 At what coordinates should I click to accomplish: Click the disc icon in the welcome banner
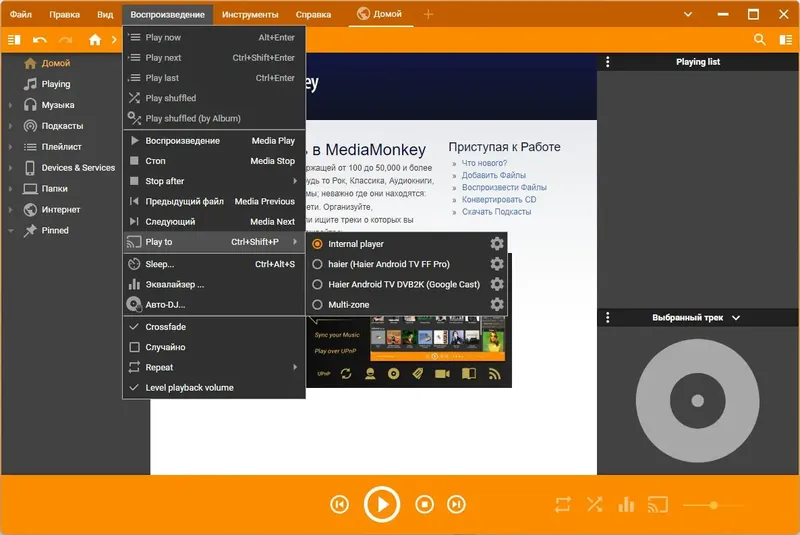393,374
